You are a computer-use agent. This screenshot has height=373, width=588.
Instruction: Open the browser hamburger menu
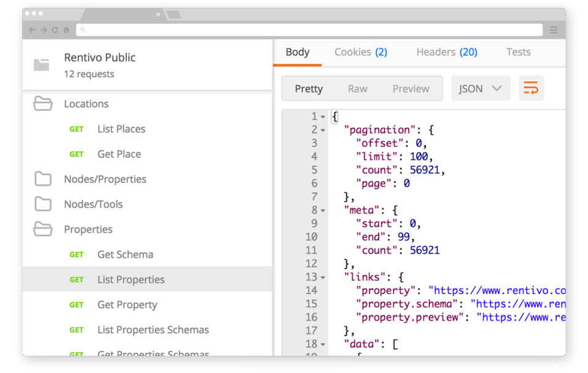click(x=554, y=30)
